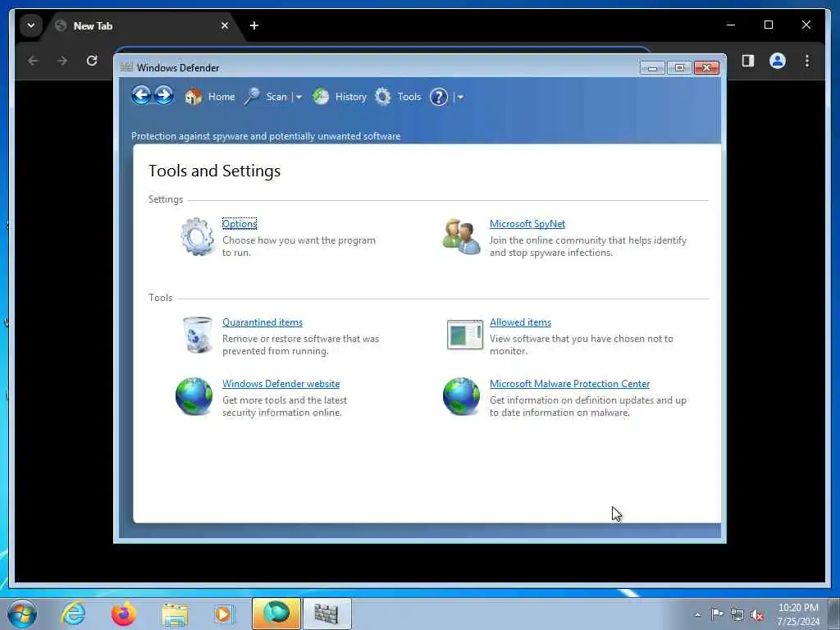Open the browser three-dot menu
Image resolution: width=840 pixels, height=630 pixels.
[807, 61]
